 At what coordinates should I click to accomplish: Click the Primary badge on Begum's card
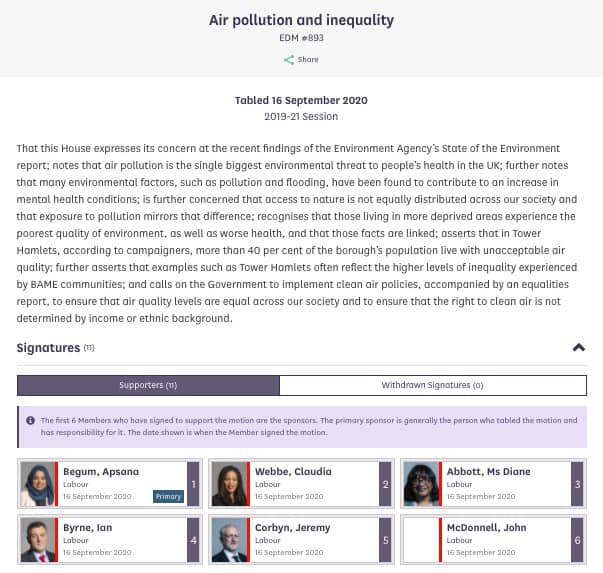pos(168,496)
